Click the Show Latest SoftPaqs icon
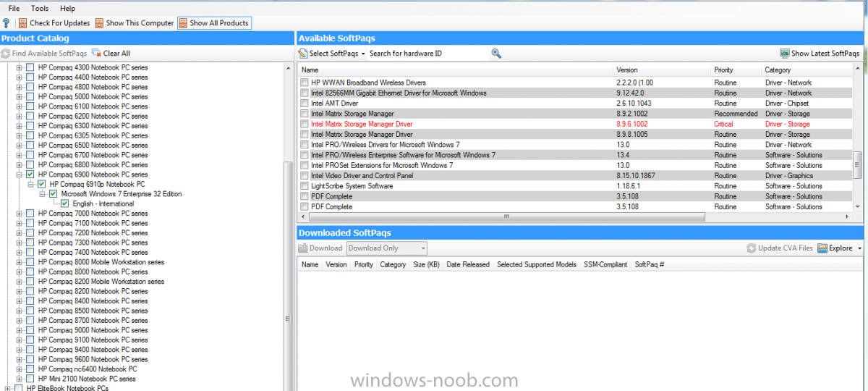This screenshot has width=868, height=391. (x=784, y=54)
